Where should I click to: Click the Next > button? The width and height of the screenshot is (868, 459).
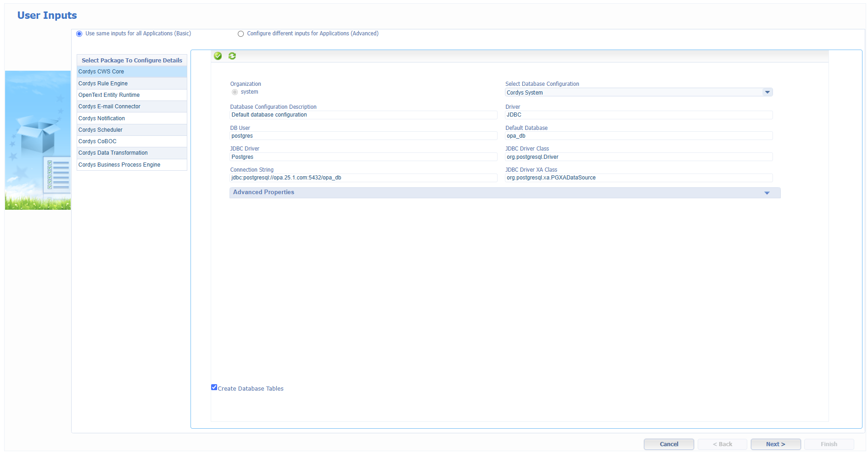(x=776, y=444)
